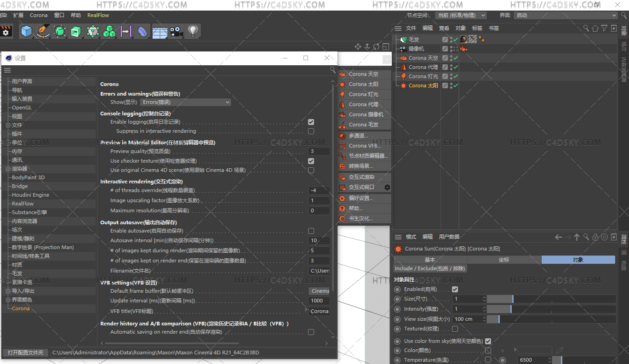Open the 窗口 menu
Viewport: 629px width, 364px height.
click(59, 15)
